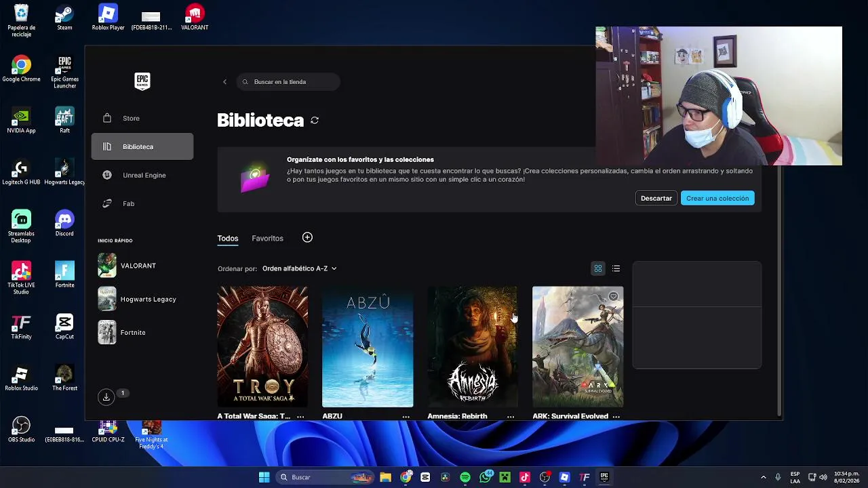
Task: Open A Total War Saga: Troy cover
Action: [262, 346]
